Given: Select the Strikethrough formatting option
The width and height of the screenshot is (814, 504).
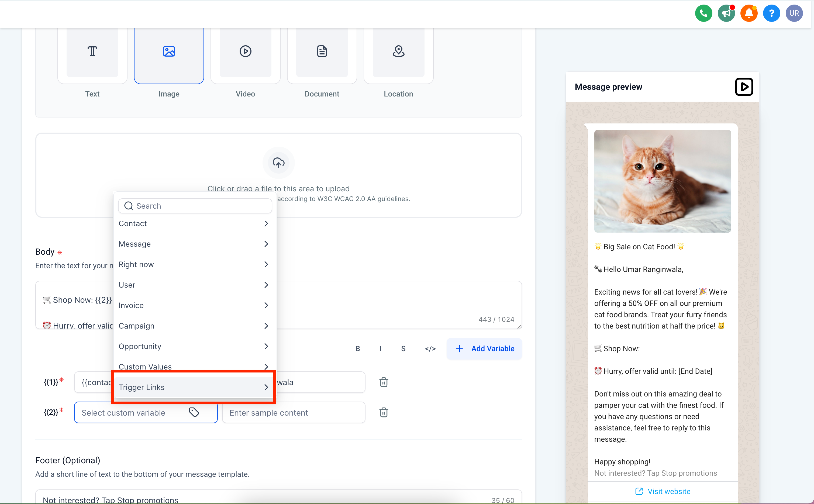Looking at the screenshot, I should tap(402, 348).
